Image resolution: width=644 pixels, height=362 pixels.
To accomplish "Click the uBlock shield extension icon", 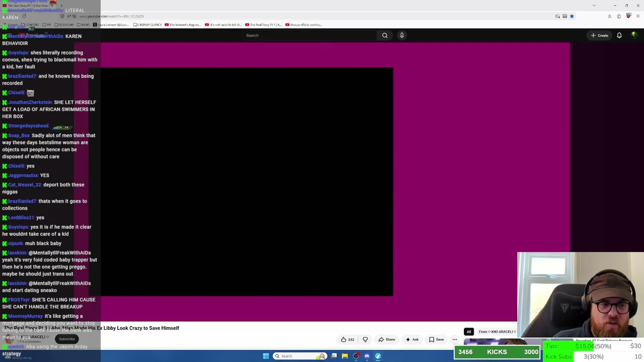I will click(628, 16).
